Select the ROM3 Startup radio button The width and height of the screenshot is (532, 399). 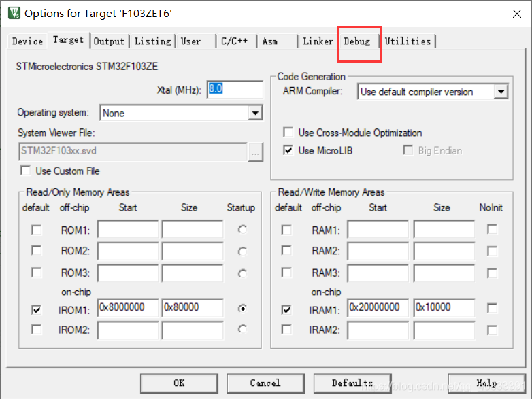(242, 273)
